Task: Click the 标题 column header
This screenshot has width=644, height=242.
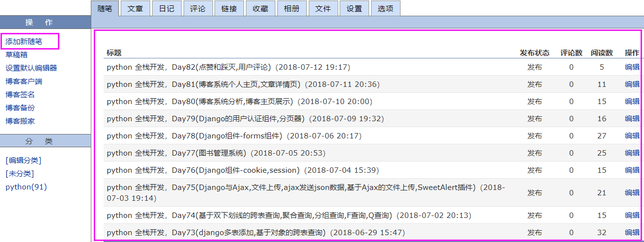Action: (x=114, y=53)
